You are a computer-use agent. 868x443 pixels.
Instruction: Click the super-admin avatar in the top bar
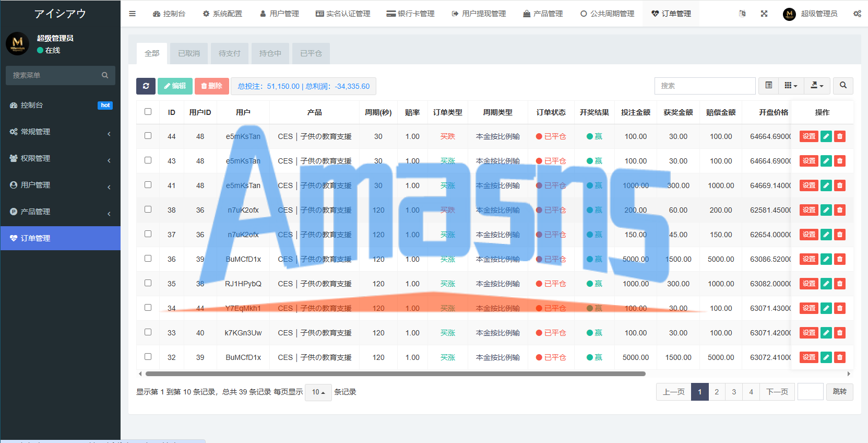[789, 14]
